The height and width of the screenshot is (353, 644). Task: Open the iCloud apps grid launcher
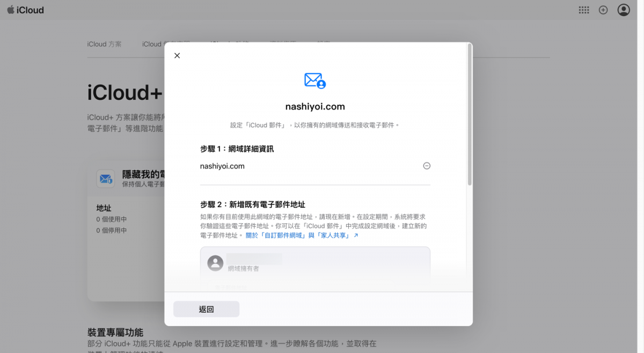tap(584, 10)
